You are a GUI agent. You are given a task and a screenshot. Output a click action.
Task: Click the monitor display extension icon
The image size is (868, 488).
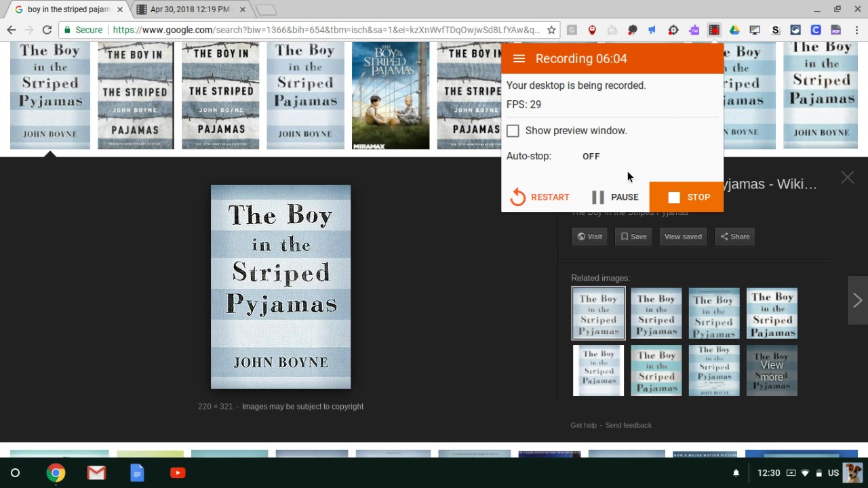[755, 30]
